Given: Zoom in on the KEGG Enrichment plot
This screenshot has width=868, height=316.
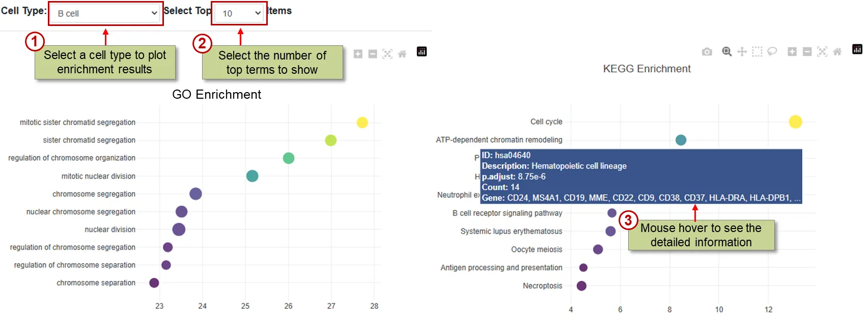Looking at the screenshot, I should point(792,51).
